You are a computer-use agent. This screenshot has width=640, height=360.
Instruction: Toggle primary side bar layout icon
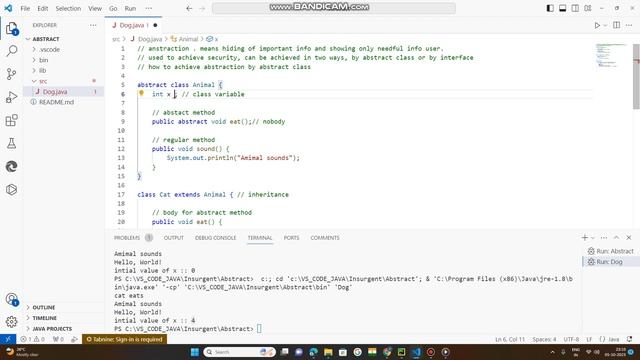550,8
